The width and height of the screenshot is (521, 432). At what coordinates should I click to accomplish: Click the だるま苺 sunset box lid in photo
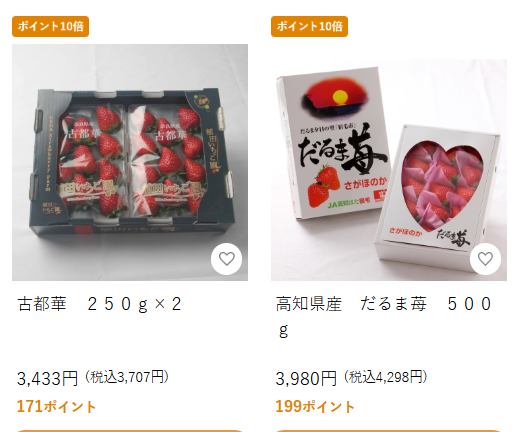[x=333, y=143]
